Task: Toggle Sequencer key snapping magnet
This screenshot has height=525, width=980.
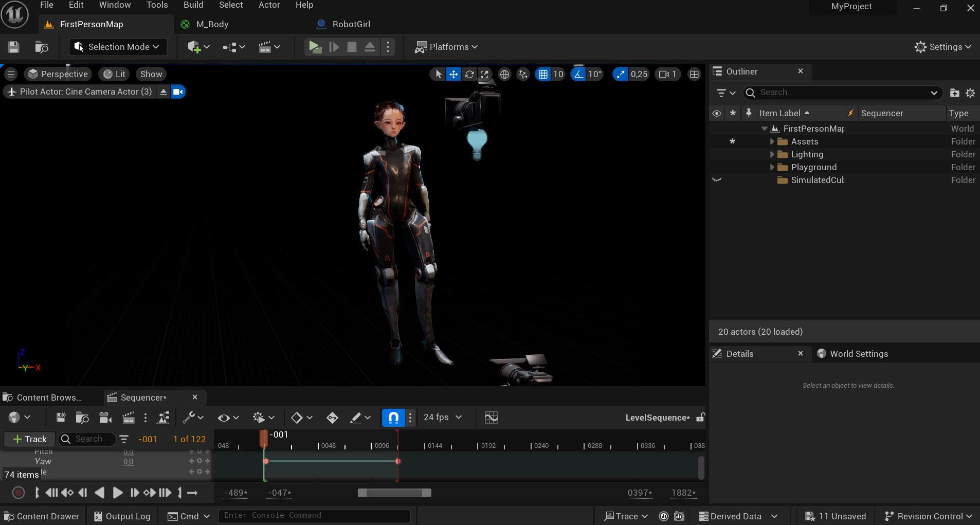Action: [x=393, y=418]
